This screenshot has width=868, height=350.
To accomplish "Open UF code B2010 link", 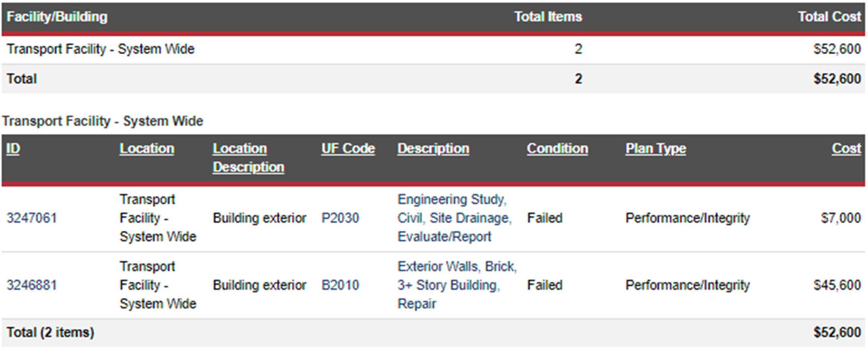I will tap(340, 285).
